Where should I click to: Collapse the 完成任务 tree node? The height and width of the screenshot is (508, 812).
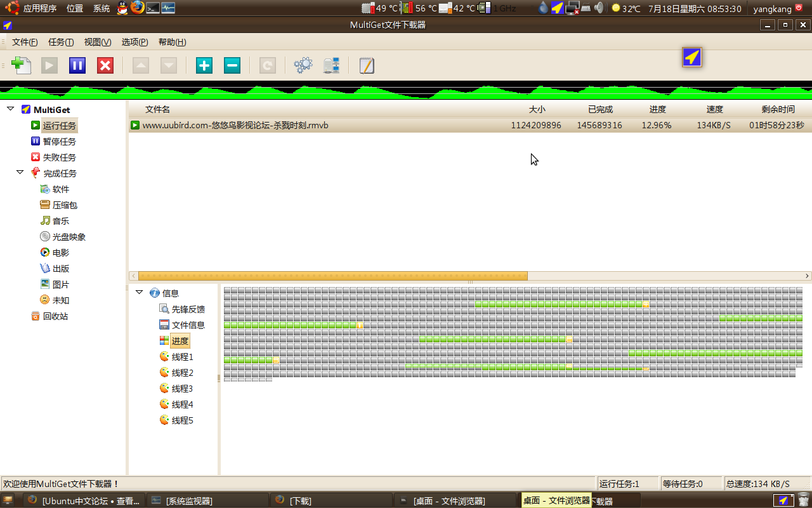[x=20, y=172]
